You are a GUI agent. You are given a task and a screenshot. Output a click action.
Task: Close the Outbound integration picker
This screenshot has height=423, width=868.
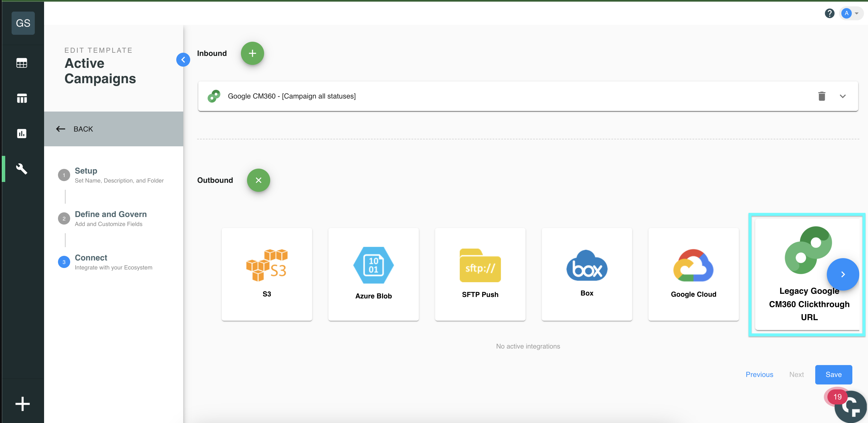pos(258,180)
